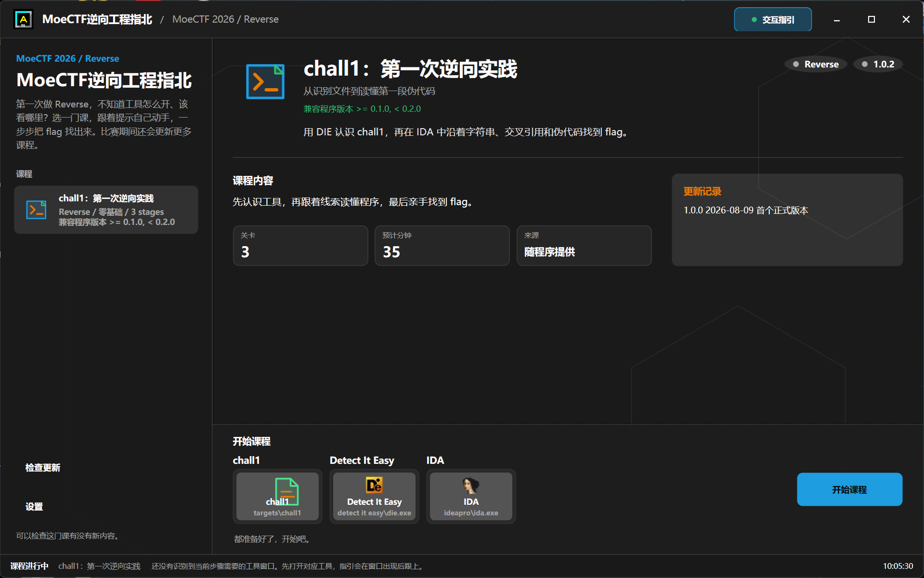Open the 更新记录 changelog panel
This screenshot has height=578, width=924.
tap(787, 220)
